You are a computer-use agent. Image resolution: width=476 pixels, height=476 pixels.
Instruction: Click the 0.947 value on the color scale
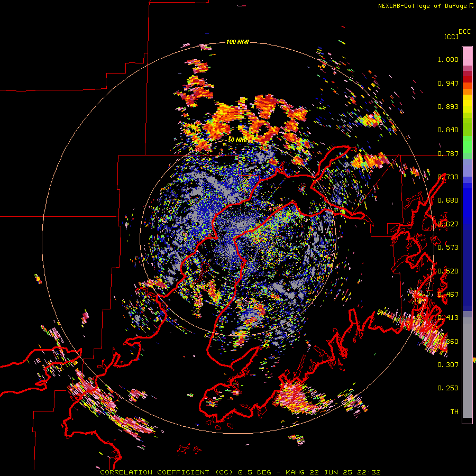pos(448,83)
